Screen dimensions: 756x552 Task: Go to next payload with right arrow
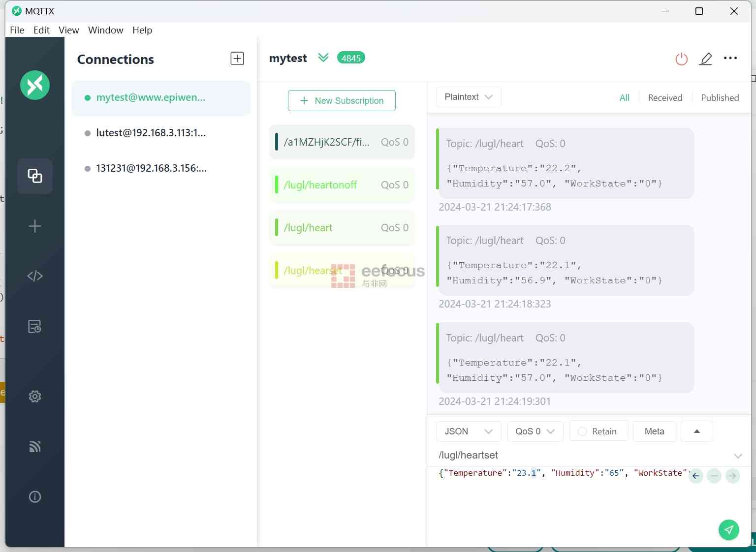[x=733, y=476]
